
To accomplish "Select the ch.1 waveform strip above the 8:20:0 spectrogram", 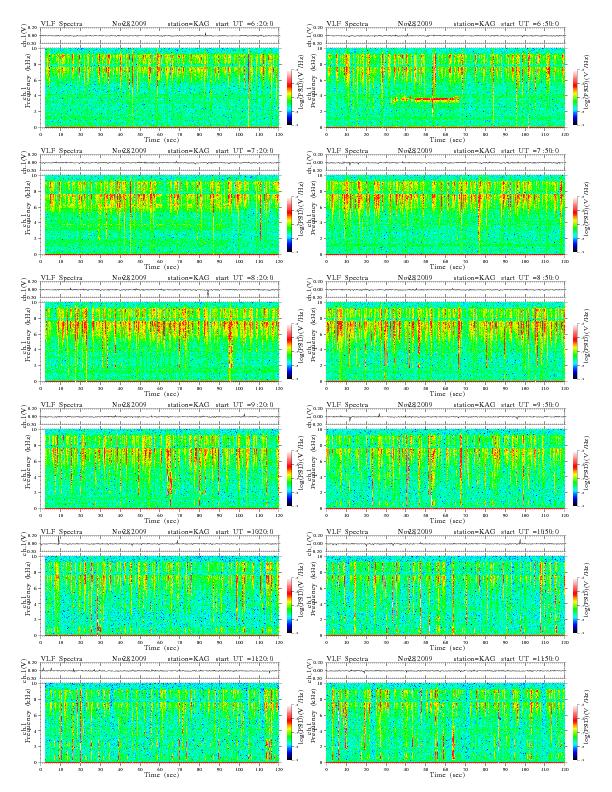I will tap(160, 289).
